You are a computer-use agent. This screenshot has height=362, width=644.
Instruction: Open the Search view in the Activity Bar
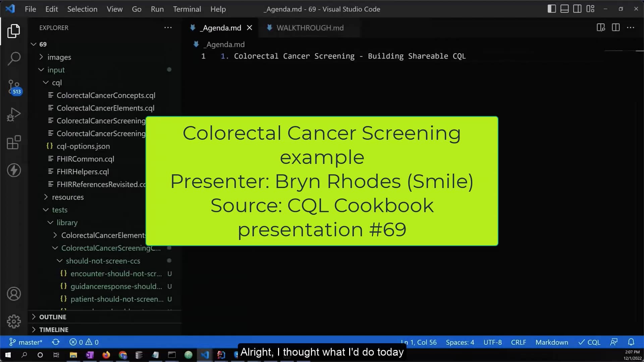click(x=14, y=58)
